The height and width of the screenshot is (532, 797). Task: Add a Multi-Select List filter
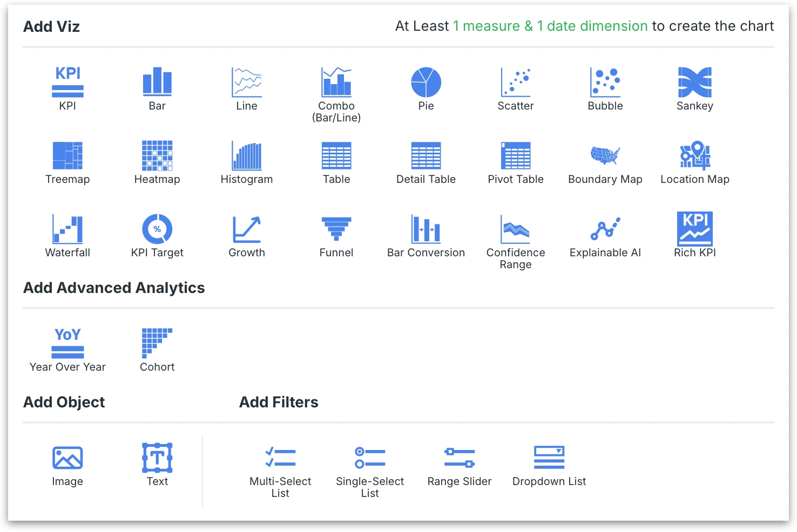280,458
